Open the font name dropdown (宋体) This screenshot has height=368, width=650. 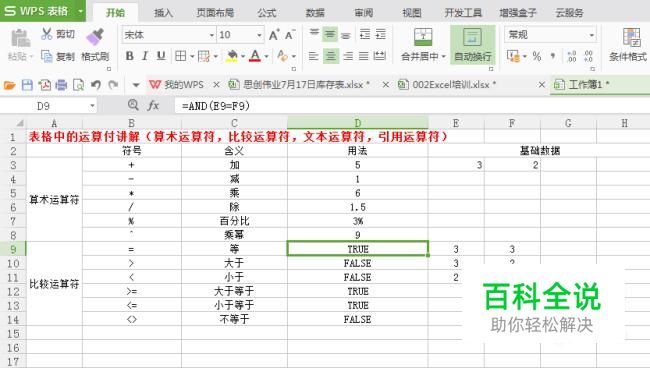click(x=211, y=35)
